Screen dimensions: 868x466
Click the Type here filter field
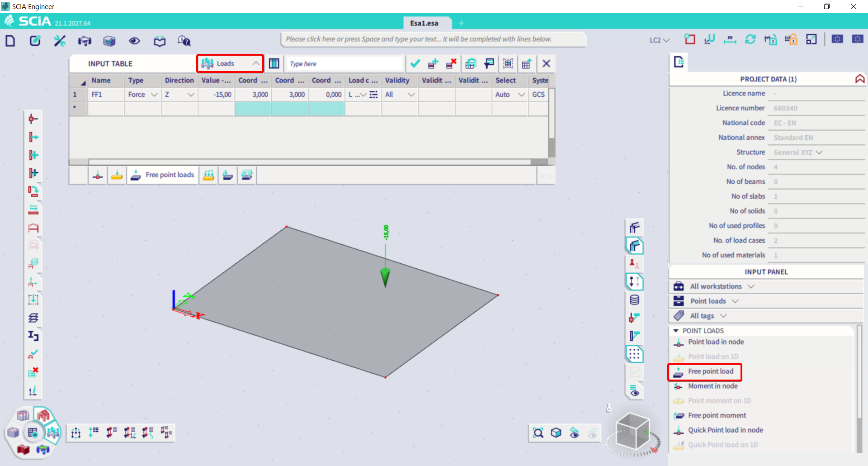pyautogui.click(x=344, y=64)
